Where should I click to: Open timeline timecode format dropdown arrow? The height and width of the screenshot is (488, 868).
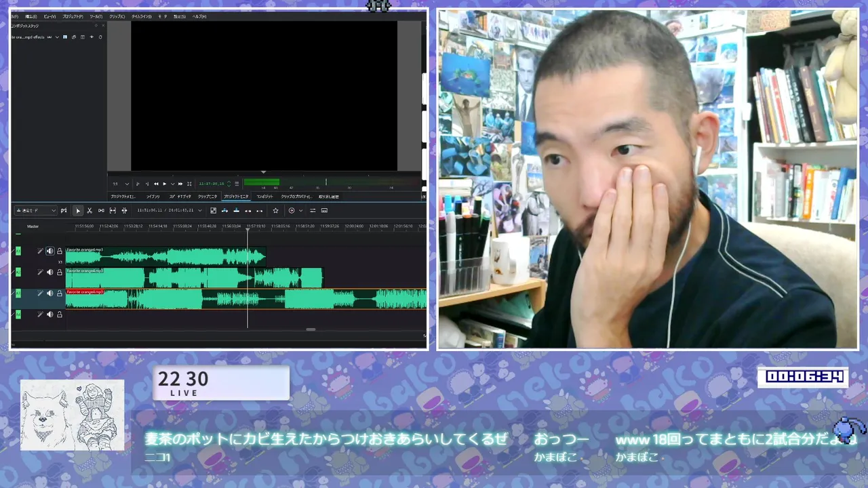click(199, 210)
